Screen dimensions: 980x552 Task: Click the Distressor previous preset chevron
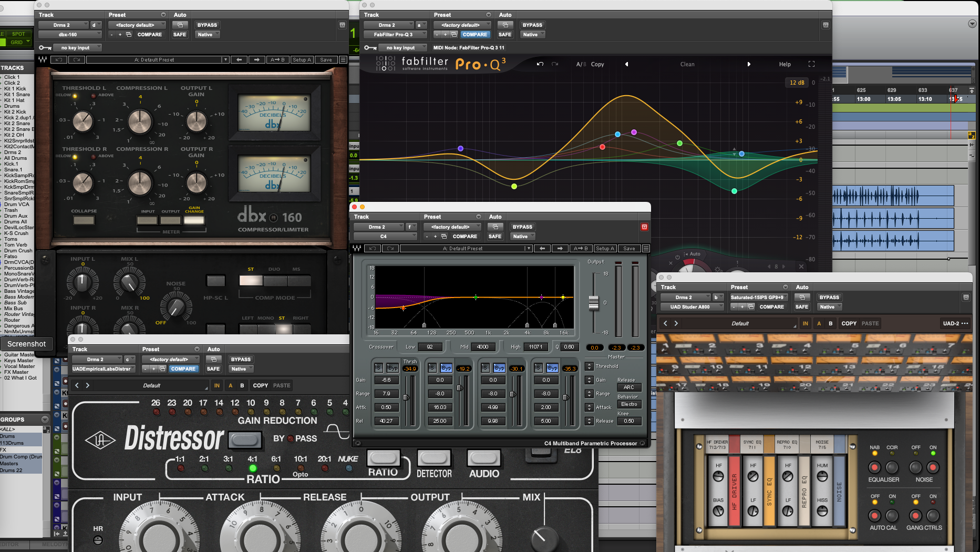pos(77,385)
